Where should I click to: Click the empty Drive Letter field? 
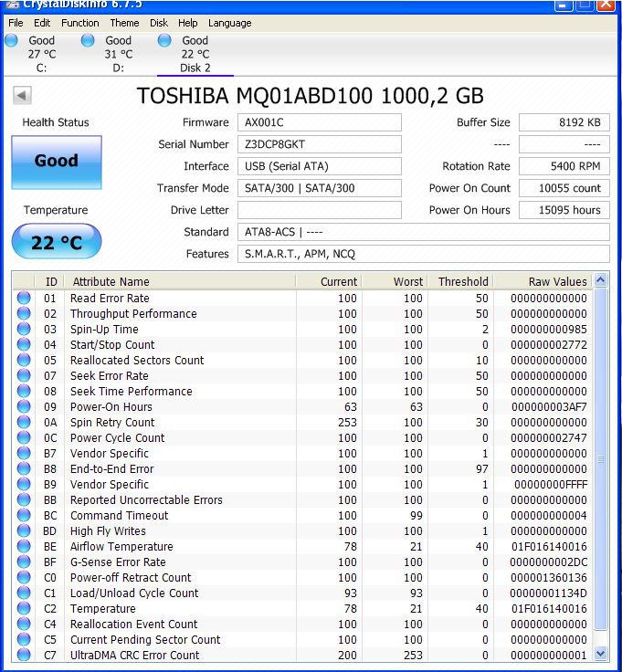[x=320, y=210]
